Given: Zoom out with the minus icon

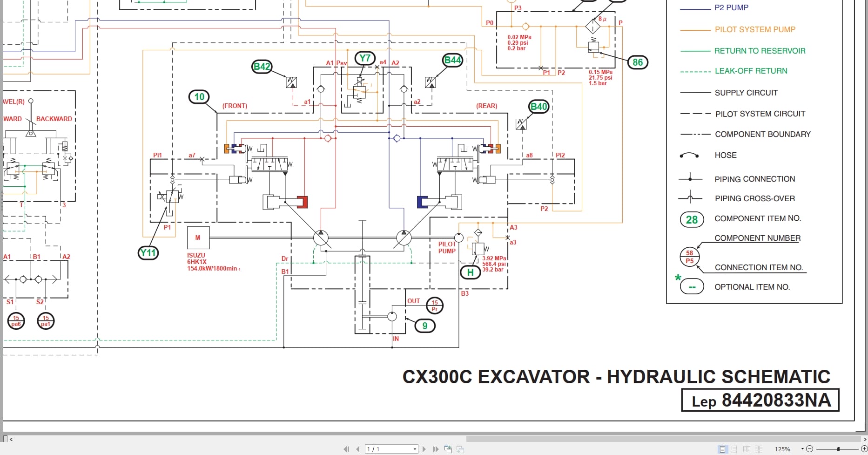Looking at the screenshot, I should click(x=810, y=448).
